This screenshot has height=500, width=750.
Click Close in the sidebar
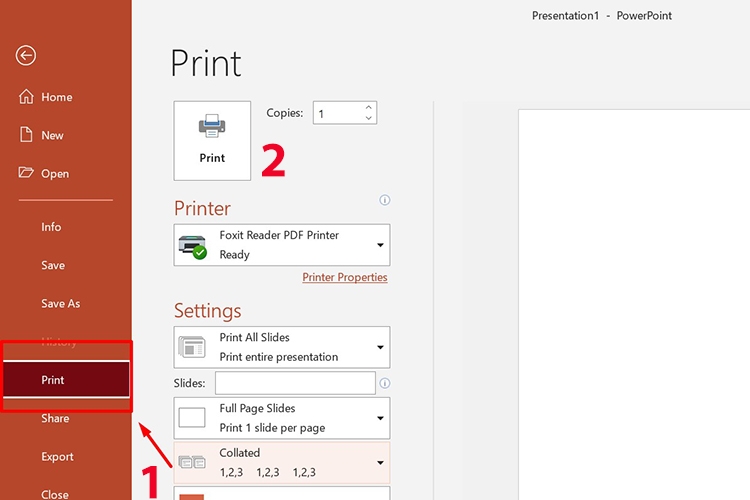coord(55,494)
